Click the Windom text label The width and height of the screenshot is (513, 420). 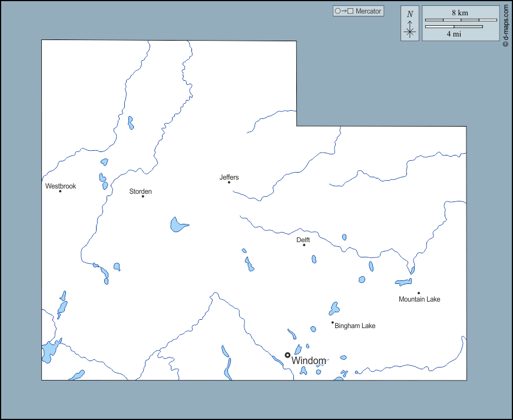(x=309, y=361)
